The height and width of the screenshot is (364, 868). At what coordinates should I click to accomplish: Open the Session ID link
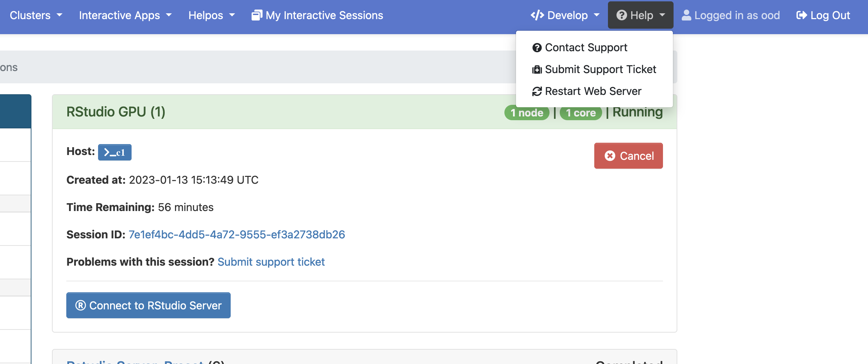(x=237, y=234)
